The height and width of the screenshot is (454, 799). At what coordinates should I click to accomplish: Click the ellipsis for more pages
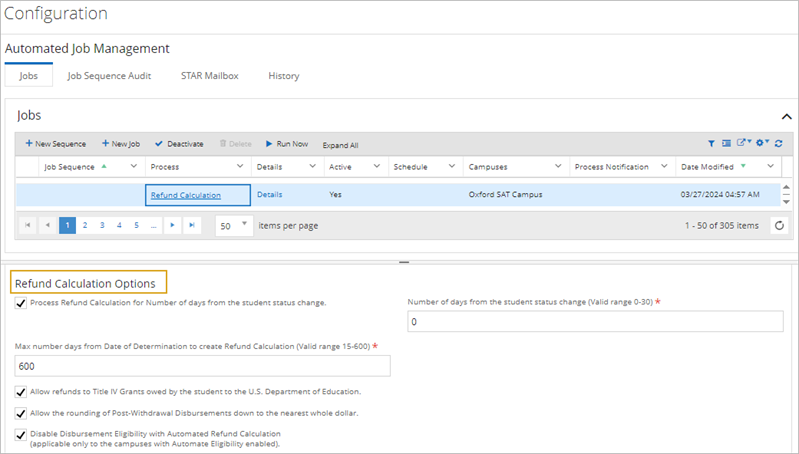(153, 225)
